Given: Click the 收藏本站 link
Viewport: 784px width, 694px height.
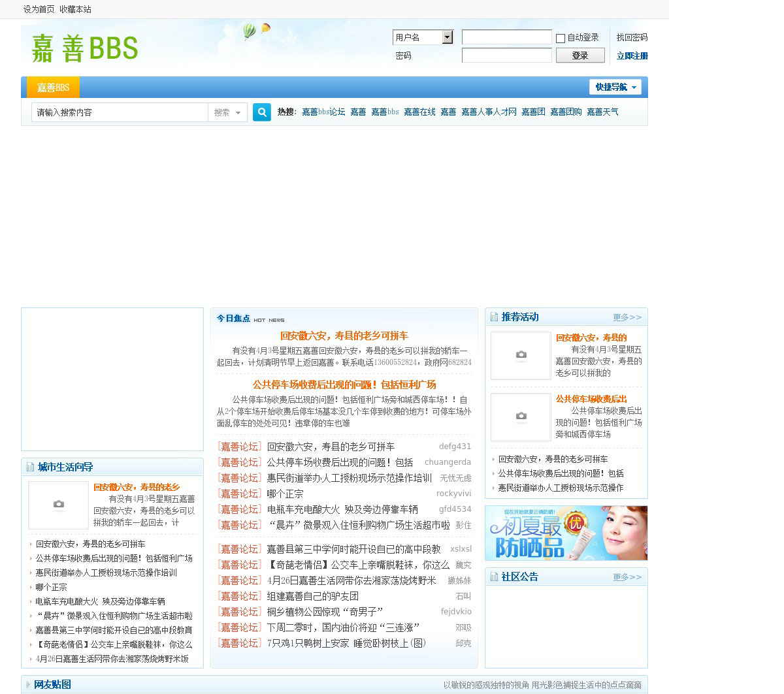Looking at the screenshot, I should [x=75, y=9].
